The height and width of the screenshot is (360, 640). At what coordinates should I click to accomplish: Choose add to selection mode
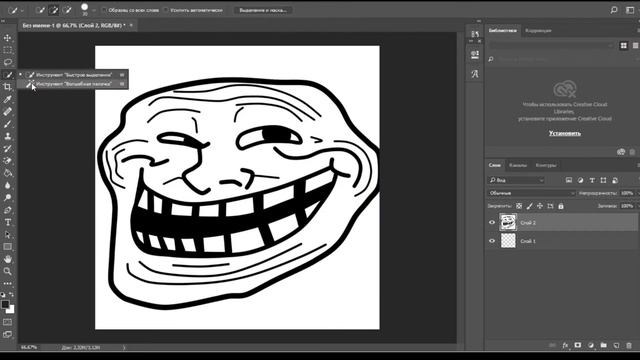(53, 10)
